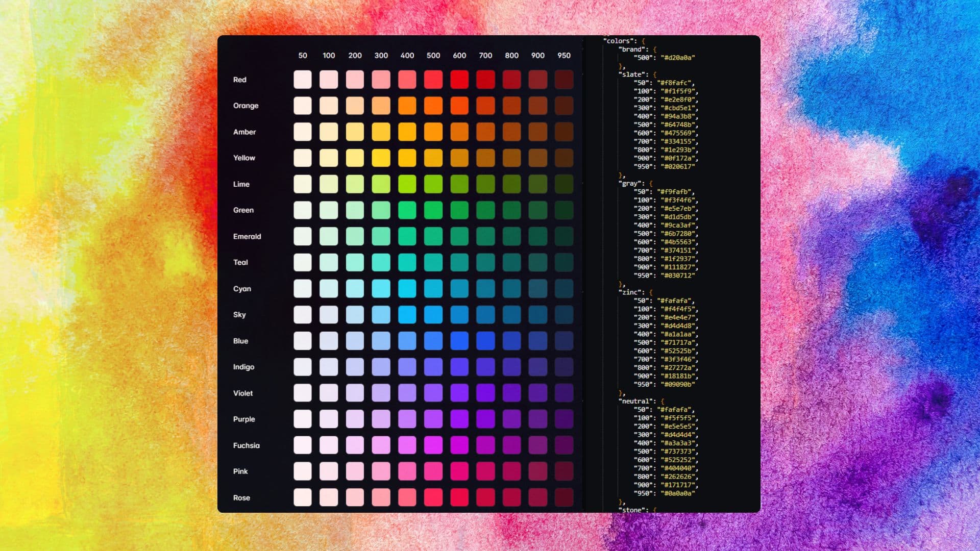
Task: Click the neutral value #e5e5e5
Action: pos(678,427)
